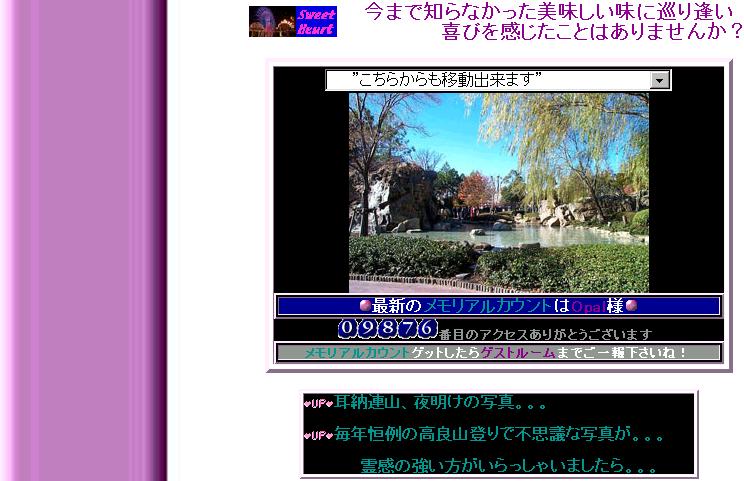Open メモリアルカウント link in the blue bar

(x=488, y=306)
